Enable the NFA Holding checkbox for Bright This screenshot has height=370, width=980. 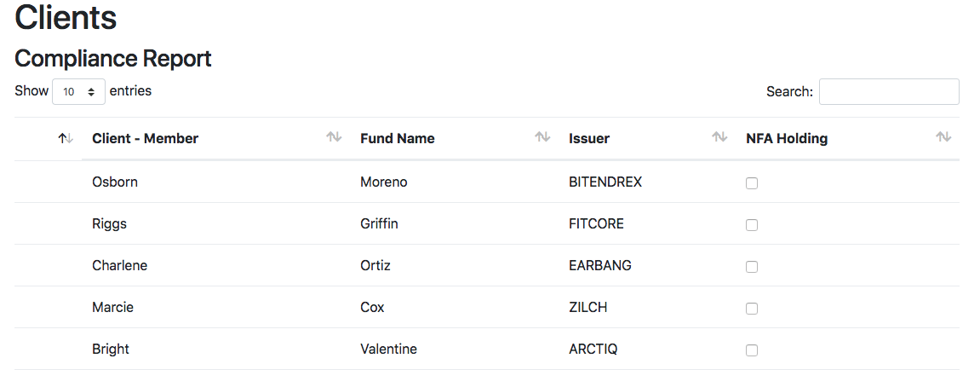click(752, 350)
